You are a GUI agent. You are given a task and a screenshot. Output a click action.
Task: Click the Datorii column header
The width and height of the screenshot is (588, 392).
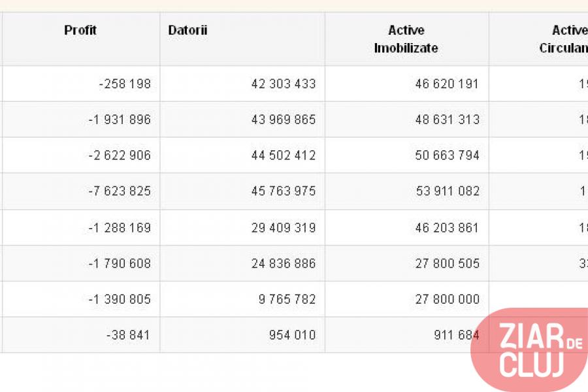(x=188, y=31)
